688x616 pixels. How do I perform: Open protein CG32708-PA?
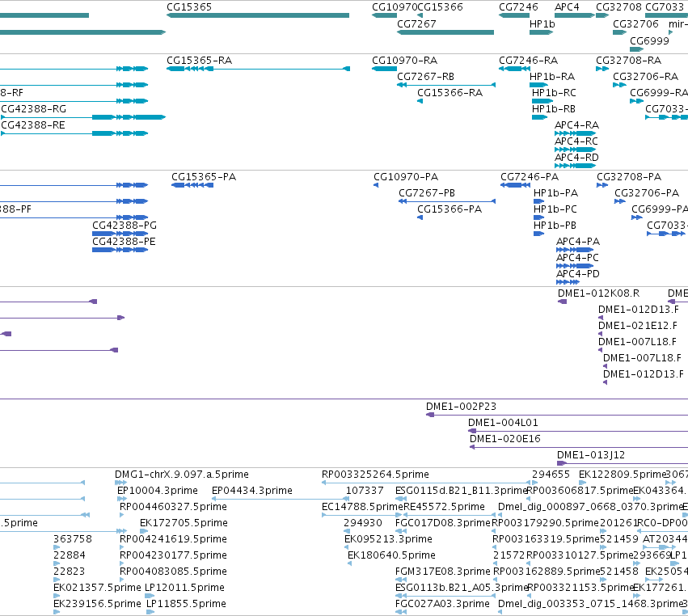point(629,177)
